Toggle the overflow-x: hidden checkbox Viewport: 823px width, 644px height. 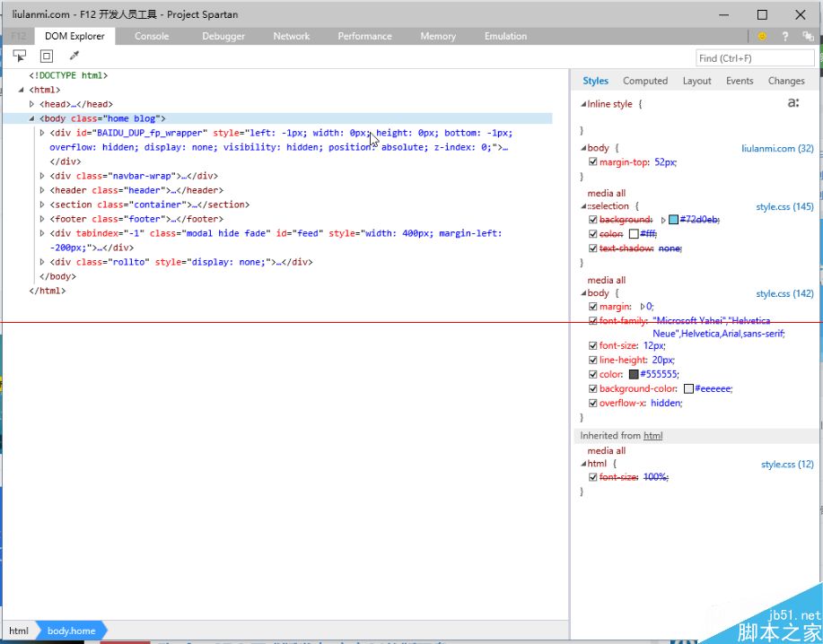(x=592, y=404)
